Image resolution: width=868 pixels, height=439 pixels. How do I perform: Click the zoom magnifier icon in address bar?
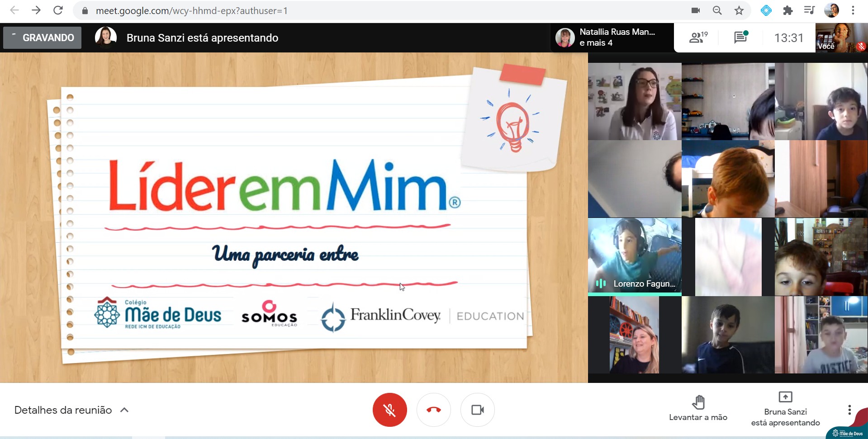[717, 10]
